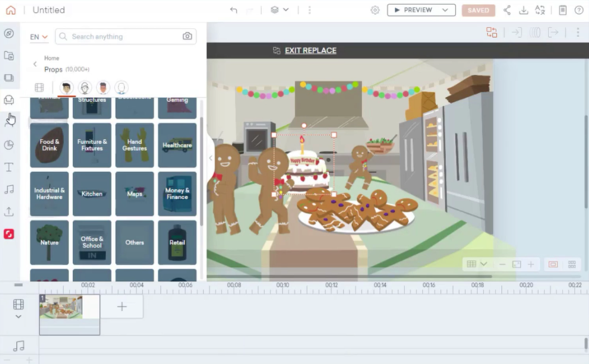Click the undo arrow
The height and width of the screenshot is (364, 589).
coord(234,10)
